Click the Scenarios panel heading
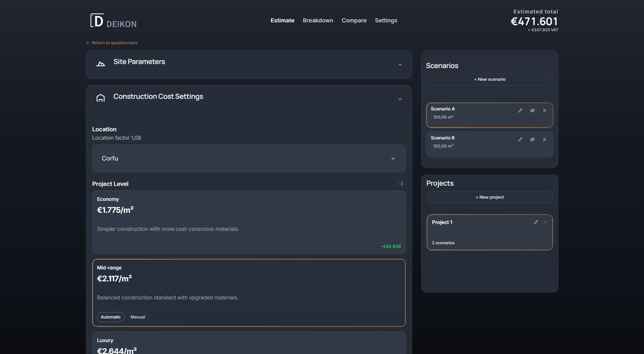Image resolution: width=644 pixels, height=354 pixels. point(442,66)
